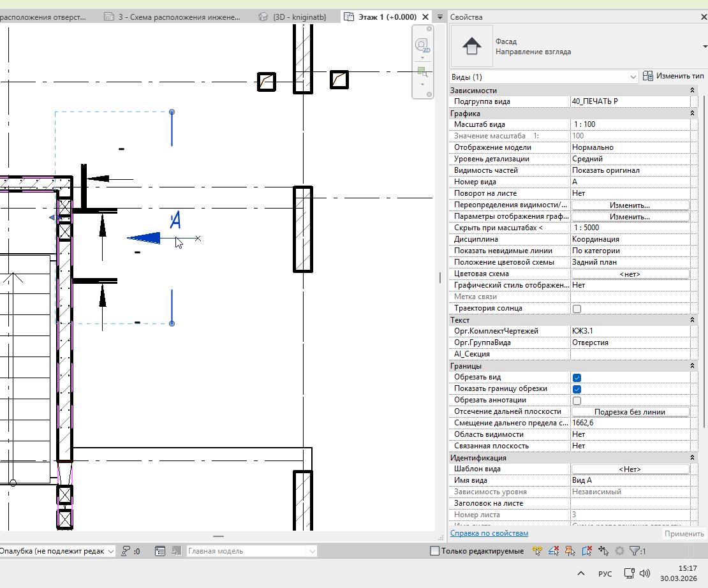708x588 pixels.
Task: Click the Изменить тип button
Action: 674,77
